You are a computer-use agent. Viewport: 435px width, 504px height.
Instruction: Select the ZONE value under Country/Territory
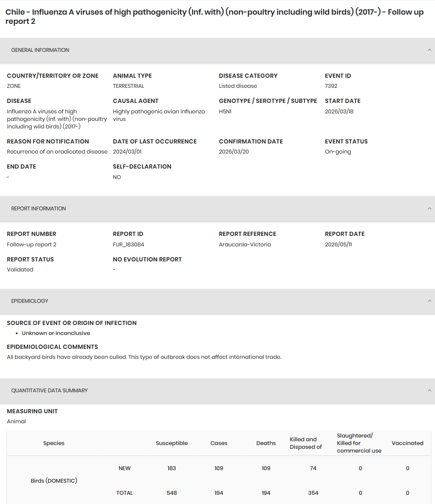(x=14, y=86)
